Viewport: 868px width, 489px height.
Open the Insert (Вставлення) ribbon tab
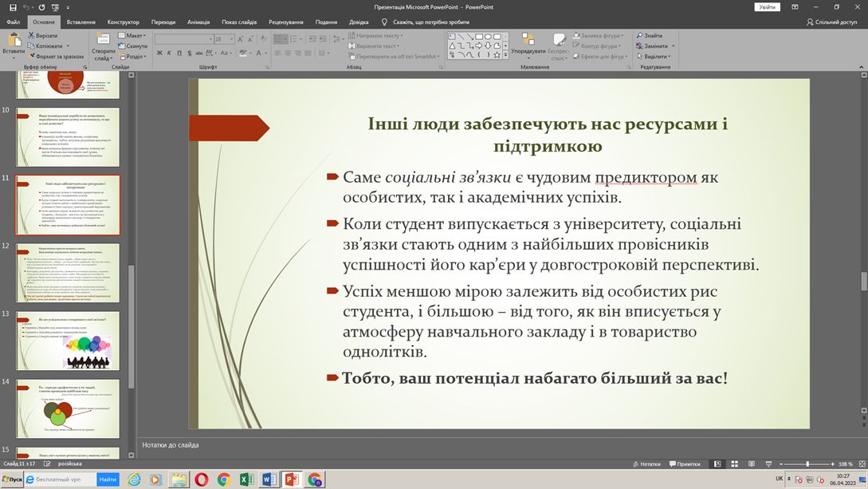[81, 22]
